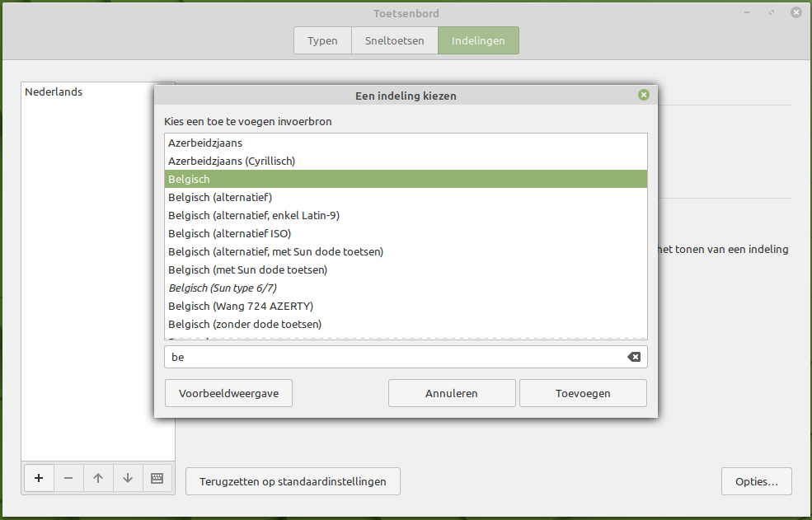This screenshot has height=520, width=812.
Task: Move layout down with arrow icon
Action: click(x=128, y=478)
